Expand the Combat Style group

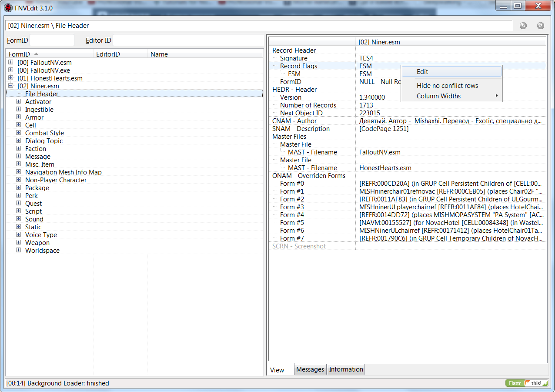point(19,133)
